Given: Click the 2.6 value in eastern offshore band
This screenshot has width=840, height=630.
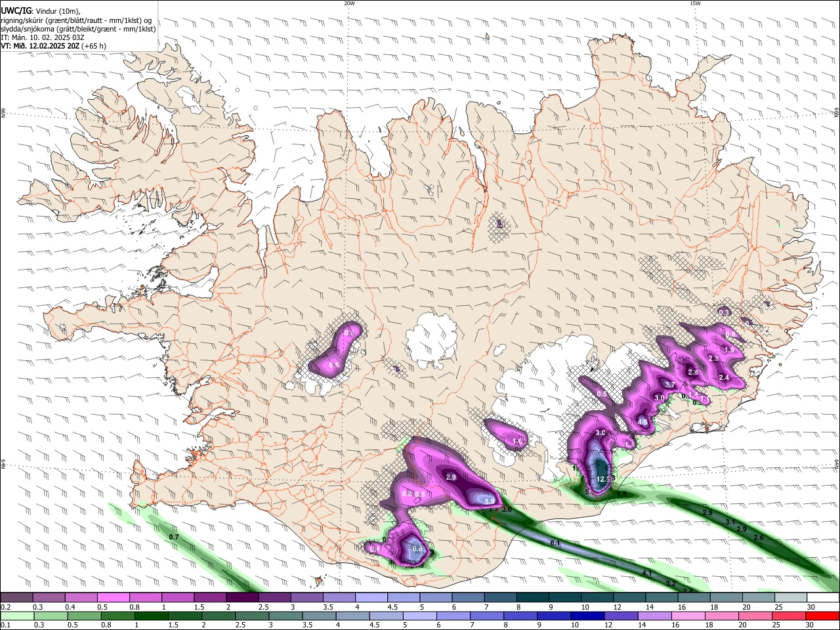Looking at the screenshot, I should [x=759, y=537].
